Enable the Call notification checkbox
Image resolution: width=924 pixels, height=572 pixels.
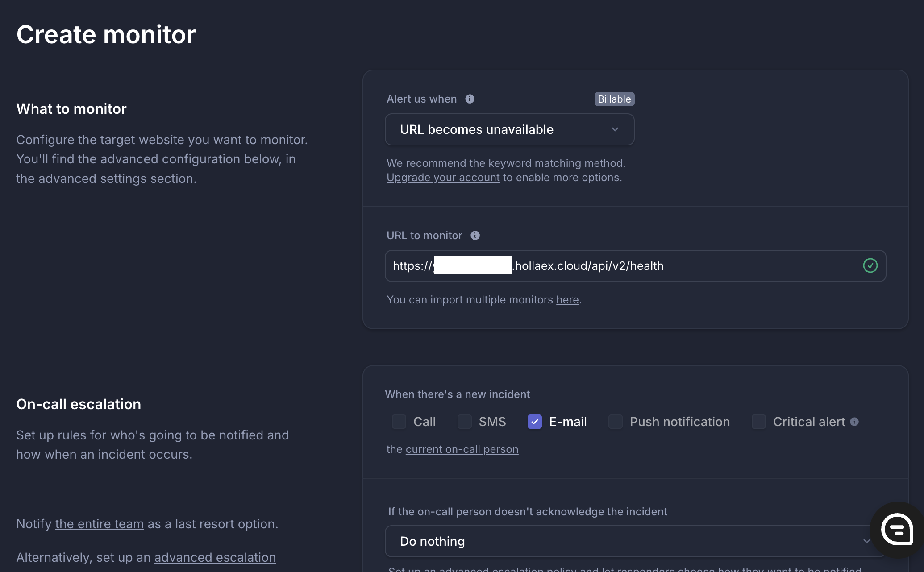pyautogui.click(x=399, y=422)
